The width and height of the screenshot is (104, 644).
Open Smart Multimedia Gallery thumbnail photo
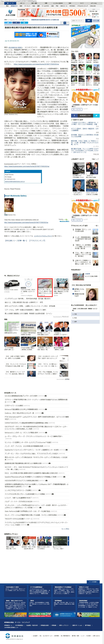(9, 205)
